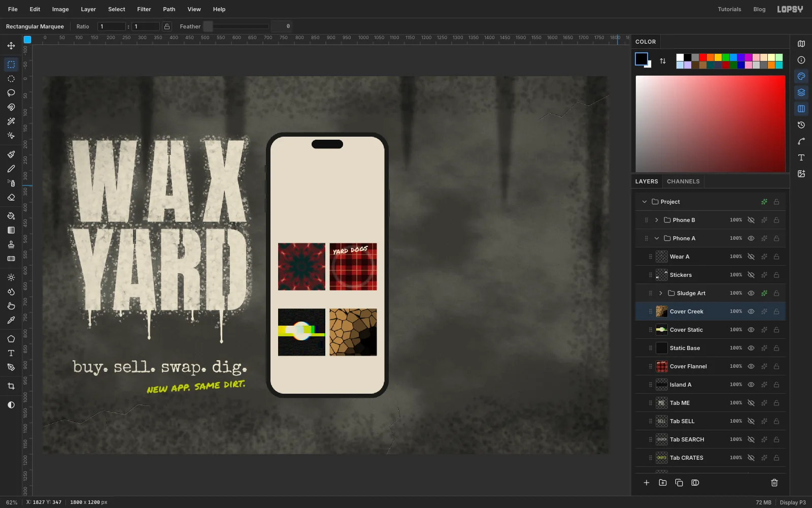Select the Paint Bucket tool
Screen dimensions: 812x508
(11, 216)
